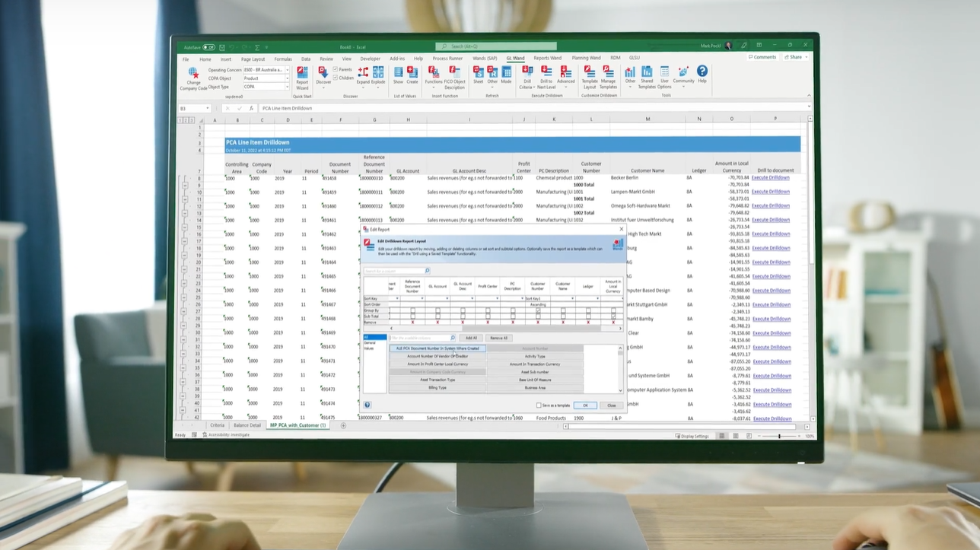
Task: Switch to the Reports Wand tab
Action: pyautogui.click(x=547, y=58)
